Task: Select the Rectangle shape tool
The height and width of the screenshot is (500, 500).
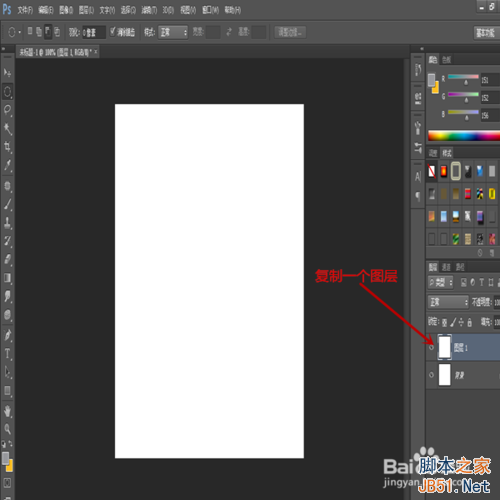Action: tap(7, 391)
